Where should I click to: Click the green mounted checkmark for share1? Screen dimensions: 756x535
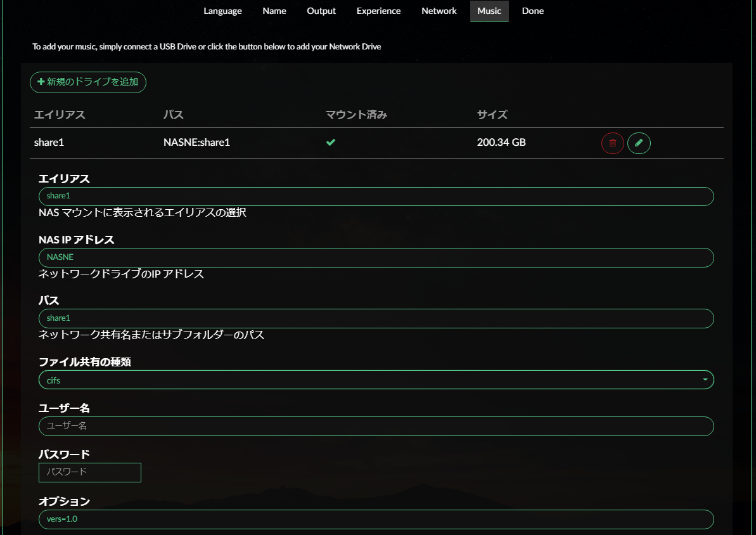click(x=331, y=143)
